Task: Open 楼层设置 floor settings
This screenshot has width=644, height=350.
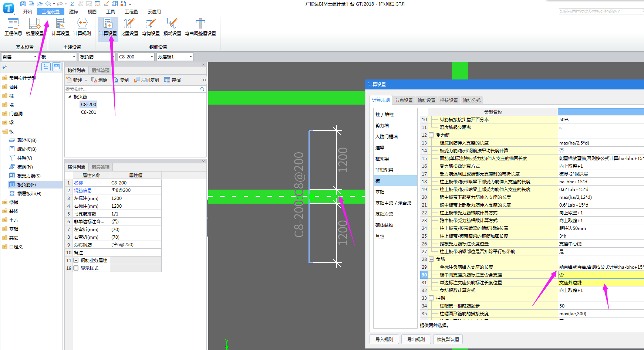Action: [x=35, y=27]
